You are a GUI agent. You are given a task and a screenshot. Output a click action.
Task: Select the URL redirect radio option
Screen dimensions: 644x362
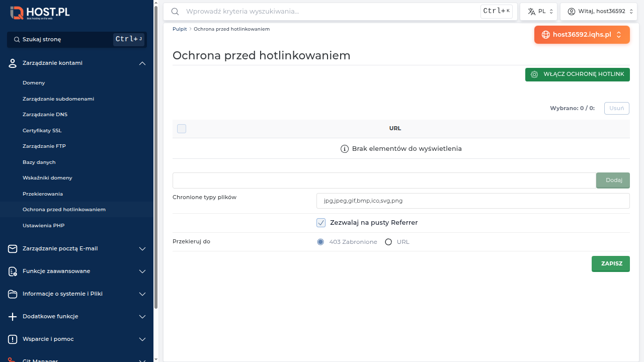click(388, 242)
